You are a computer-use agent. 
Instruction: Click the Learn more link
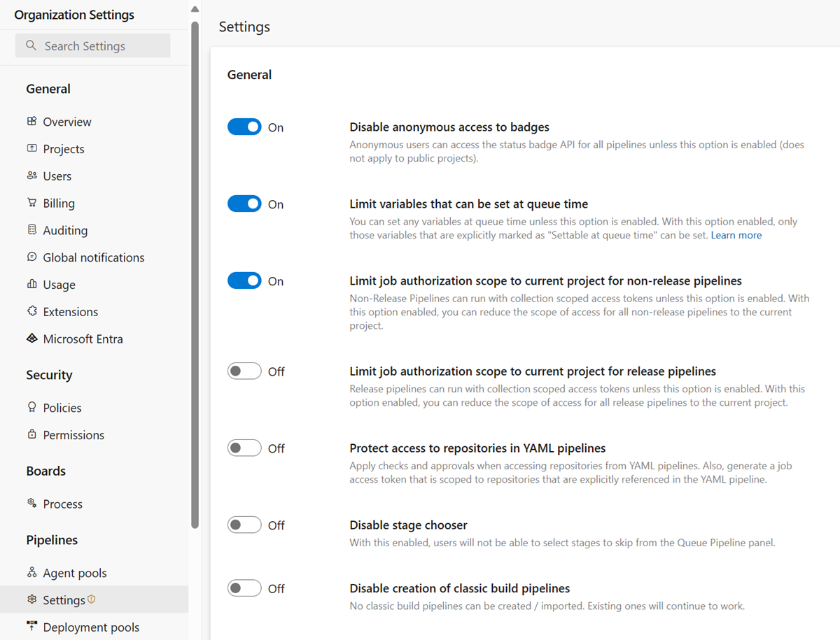(736, 235)
